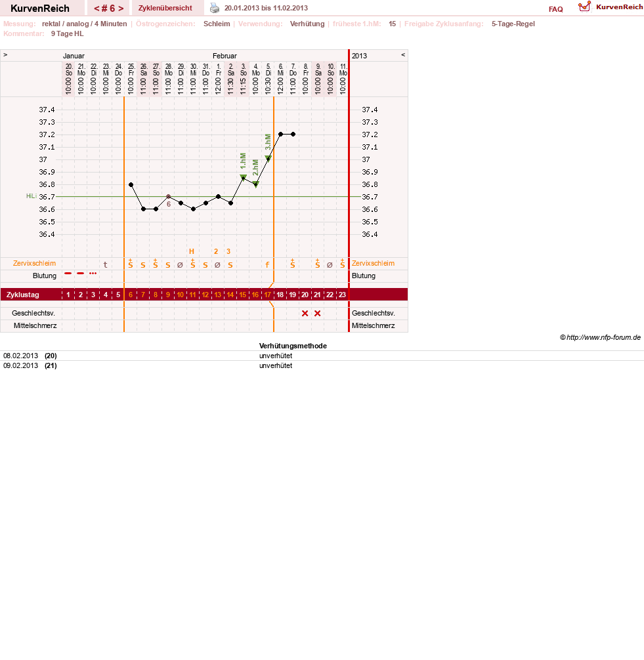This screenshot has height=660, width=644.
Task: Click the 08.02.2013 (20) row
Action: (322, 356)
